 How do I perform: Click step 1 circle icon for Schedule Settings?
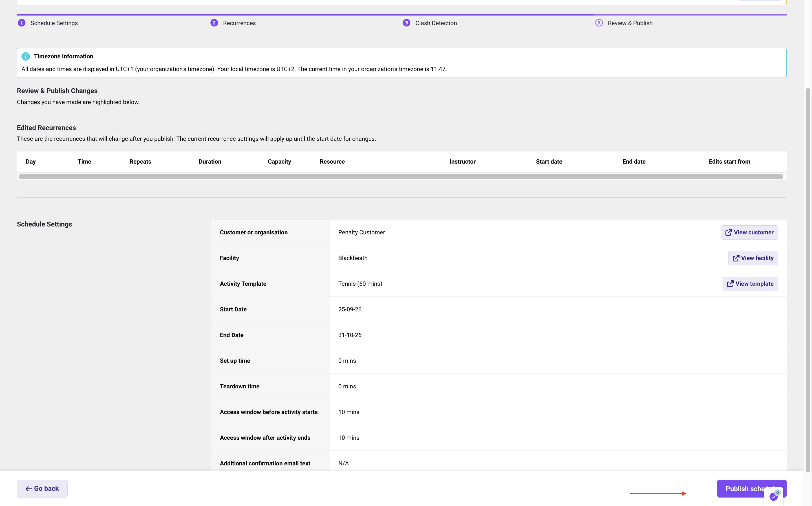[x=22, y=23]
